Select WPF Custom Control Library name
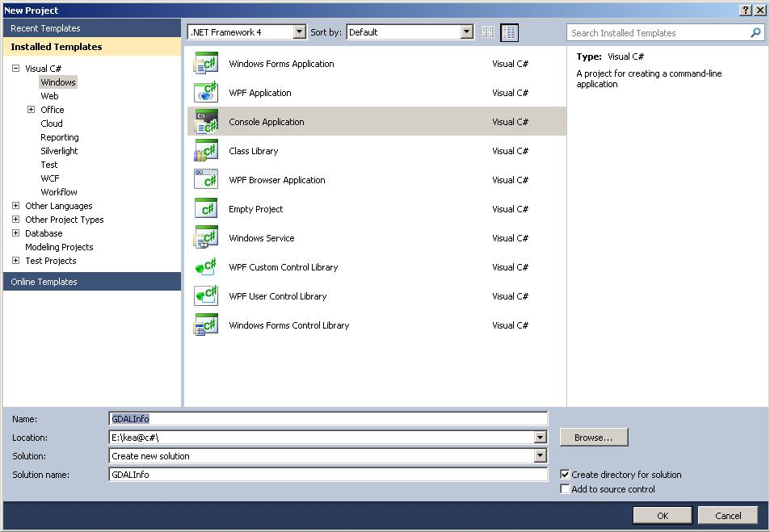The height and width of the screenshot is (532, 770). [x=284, y=267]
